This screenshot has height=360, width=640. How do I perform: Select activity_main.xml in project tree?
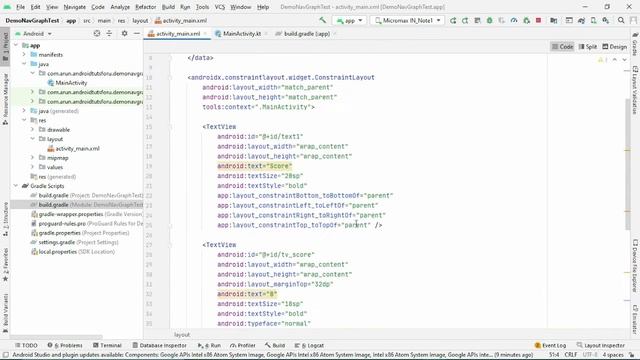tap(77, 149)
